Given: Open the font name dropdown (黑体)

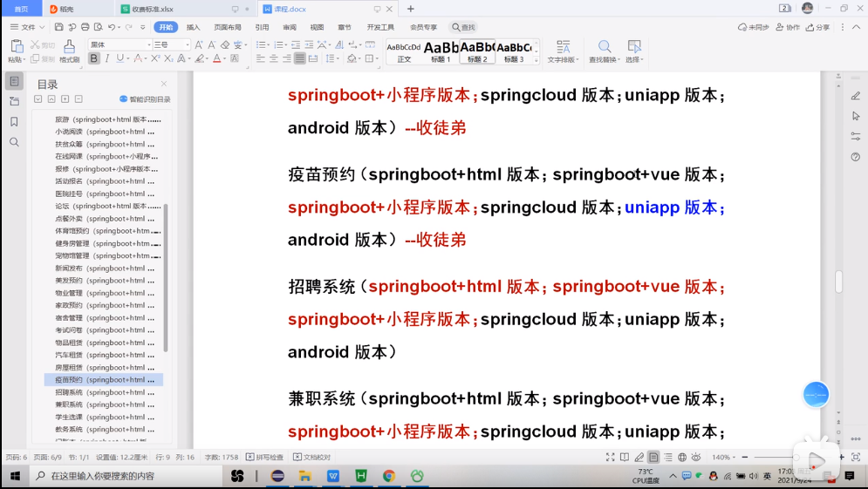Looking at the screenshot, I should click(149, 44).
